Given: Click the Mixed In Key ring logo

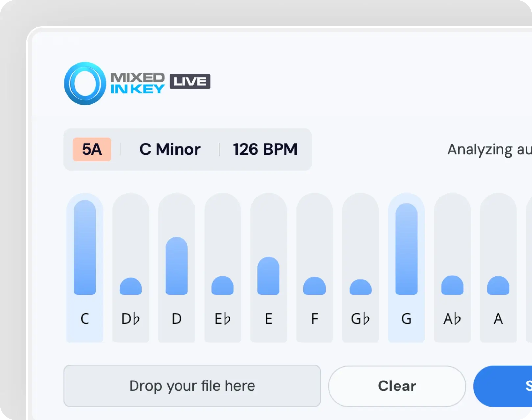Looking at the screenshot, I should (85, 84).
